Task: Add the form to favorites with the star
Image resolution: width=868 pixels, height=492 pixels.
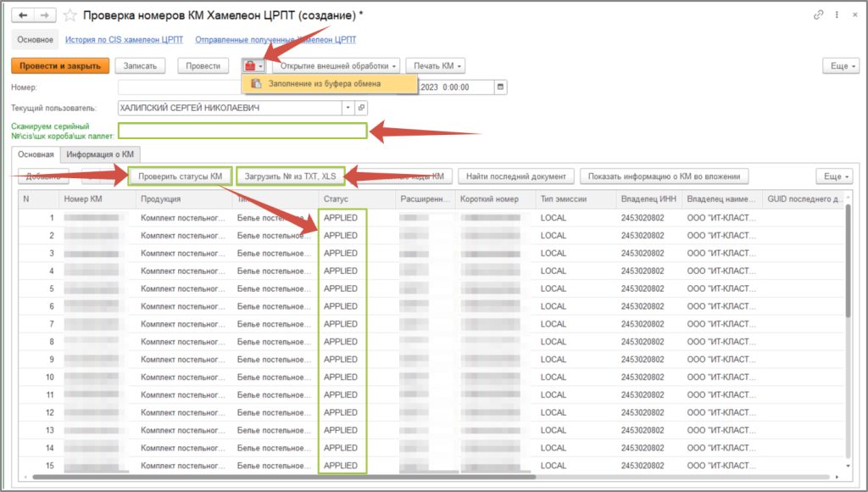Action: click(70, 15)
